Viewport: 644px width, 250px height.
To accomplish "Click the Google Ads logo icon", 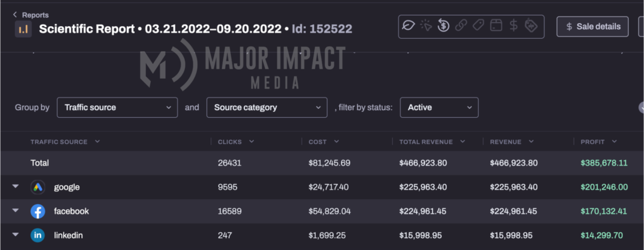I will (x=38, y=187).
